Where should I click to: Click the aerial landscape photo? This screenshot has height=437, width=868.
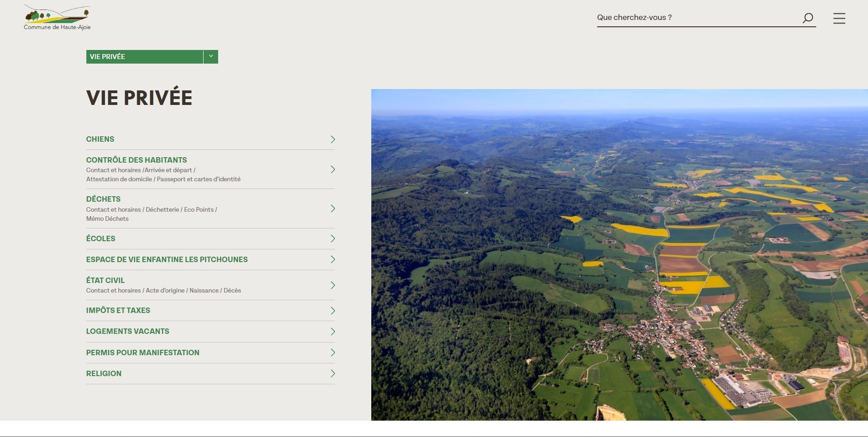click(x=619, y=254)
